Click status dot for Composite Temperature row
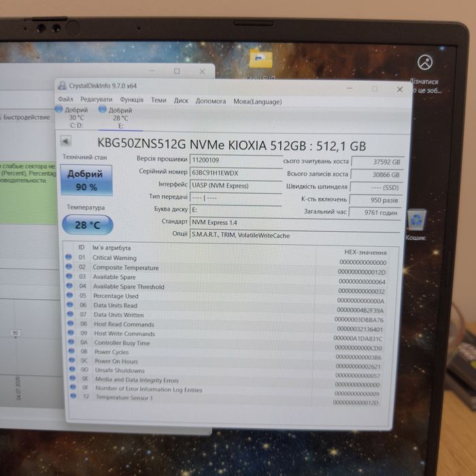The image size is (476, 476). (69, 267)
